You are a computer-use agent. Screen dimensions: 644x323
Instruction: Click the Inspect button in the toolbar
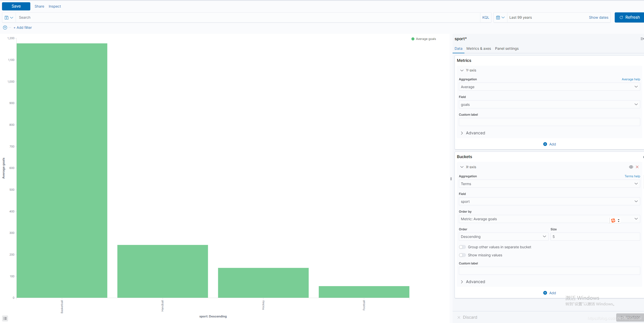coord(54,6)
